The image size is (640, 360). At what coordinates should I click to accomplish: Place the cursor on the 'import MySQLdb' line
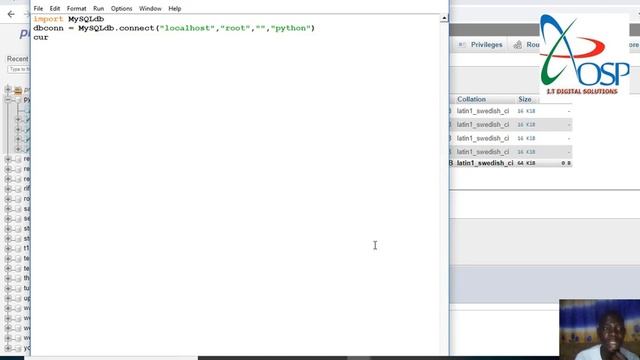(69, 19)
